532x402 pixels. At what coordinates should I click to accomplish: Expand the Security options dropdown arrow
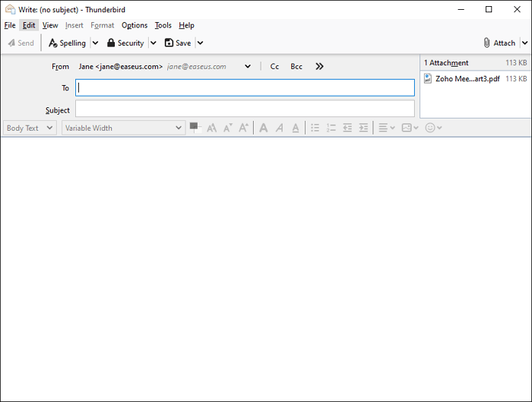point(154,43)
